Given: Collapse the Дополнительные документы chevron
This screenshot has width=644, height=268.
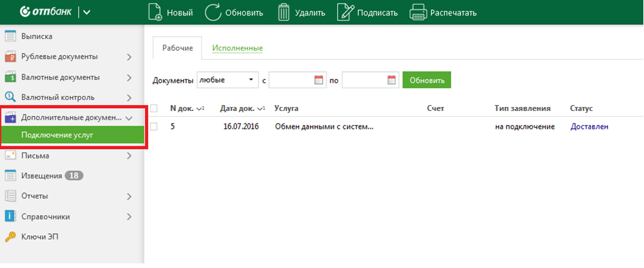Looking at the screenshot, I should point(129,118).
